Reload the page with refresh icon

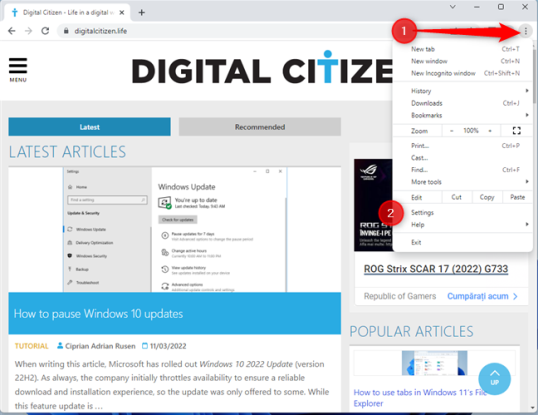coord(45,31)
